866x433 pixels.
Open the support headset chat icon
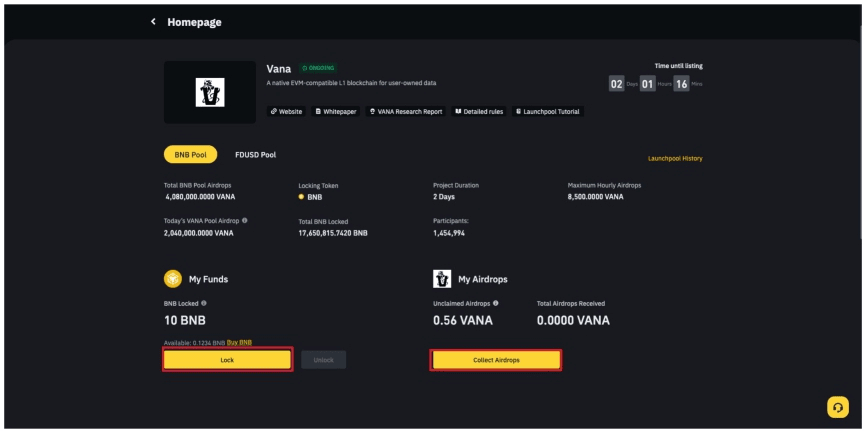tap(838, 408)
